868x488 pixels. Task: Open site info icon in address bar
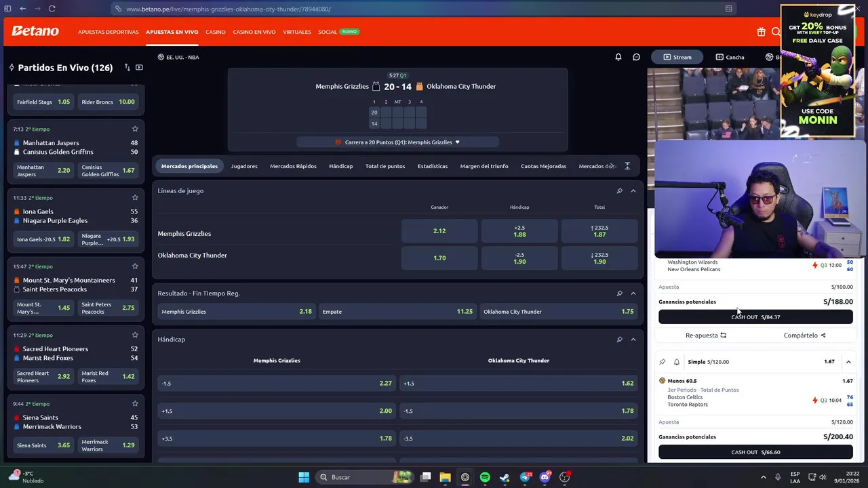click(119, 9)
